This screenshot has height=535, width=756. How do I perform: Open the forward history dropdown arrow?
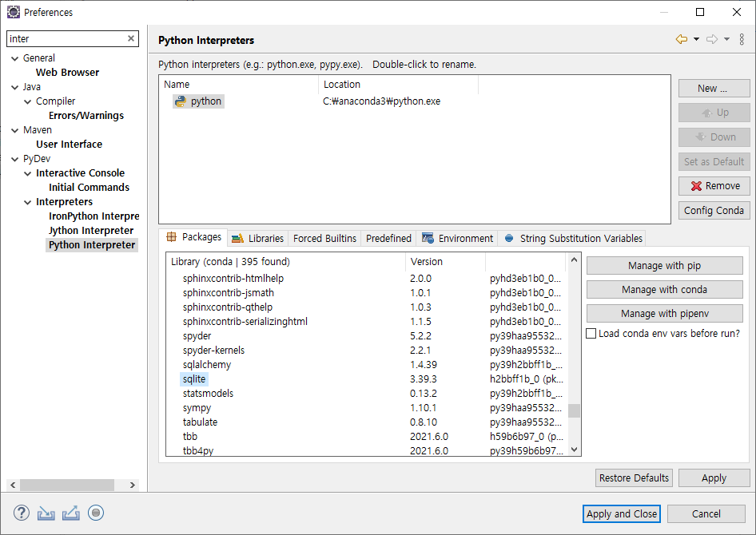click(x=726, y=39)
